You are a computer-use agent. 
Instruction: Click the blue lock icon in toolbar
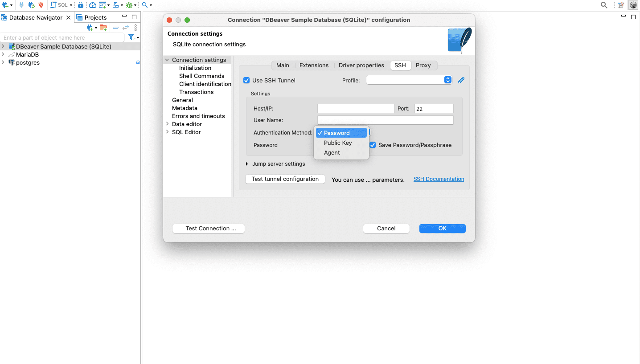[x=80, y=5]
